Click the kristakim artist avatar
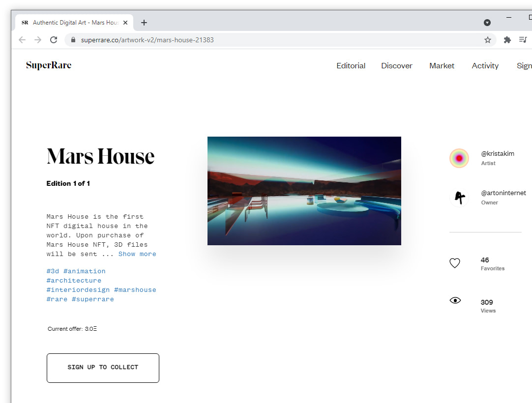The height and width of the screenshot is (403, 532). point(459,158)
